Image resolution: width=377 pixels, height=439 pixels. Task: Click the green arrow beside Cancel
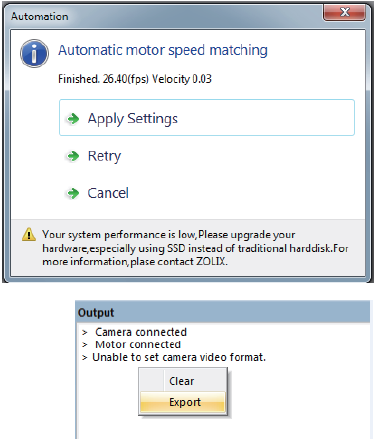point(73,193)
